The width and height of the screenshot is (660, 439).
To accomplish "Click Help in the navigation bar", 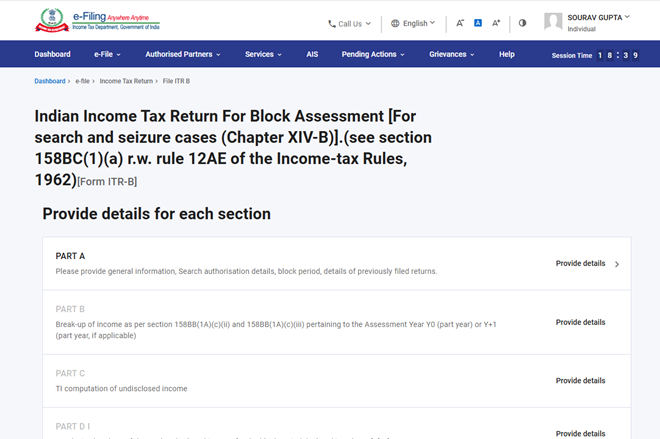I will [x=507, y=54].
